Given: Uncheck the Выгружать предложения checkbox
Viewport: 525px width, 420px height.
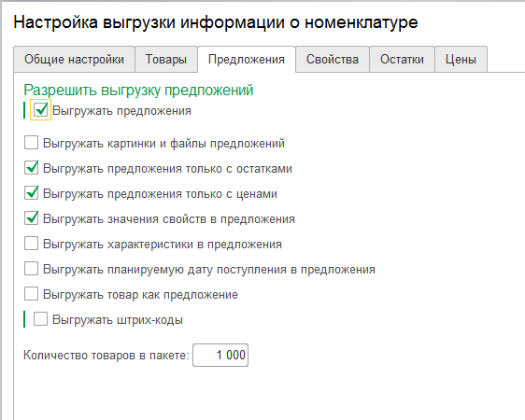Looking at the screenshot, I should (40, 110).
